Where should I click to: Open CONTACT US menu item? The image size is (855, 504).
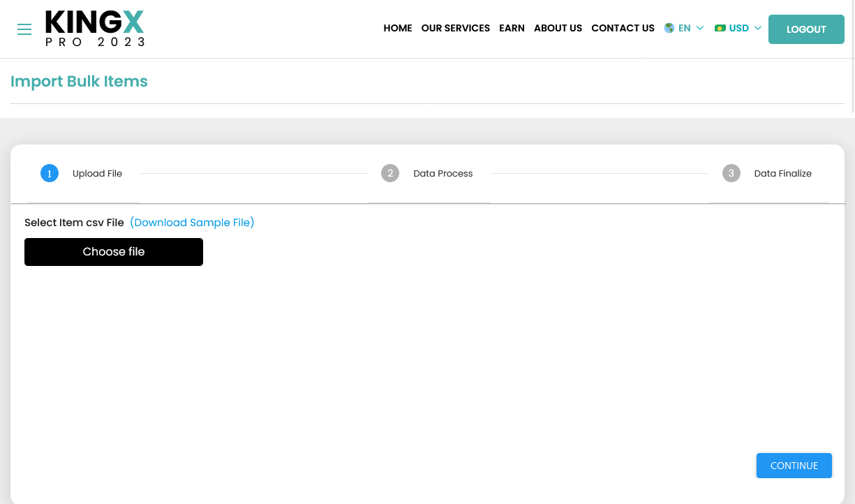click(623, 28)
